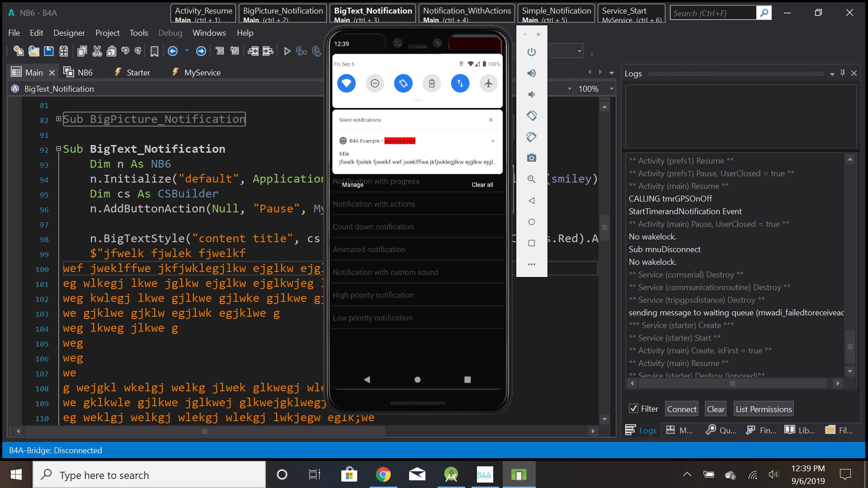Toggle the Filter checkbox in Logs
Viewport: 868px width, 488px height.
pos(633,408)
